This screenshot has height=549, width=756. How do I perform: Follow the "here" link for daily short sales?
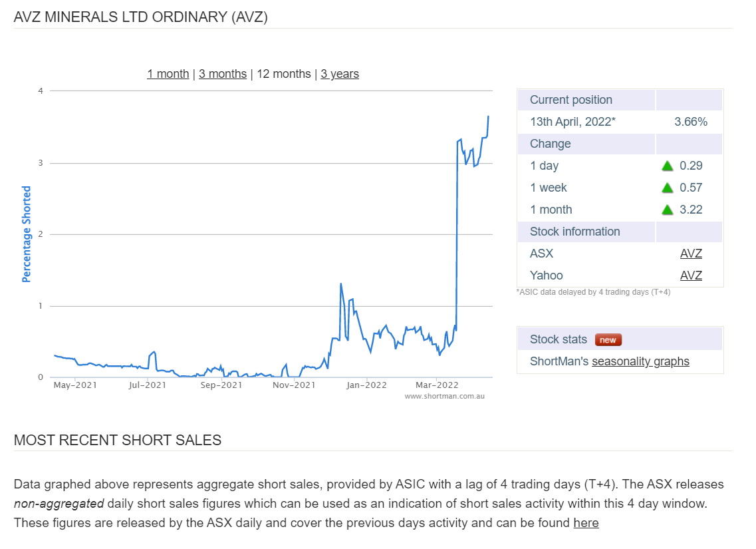(586, 523)
